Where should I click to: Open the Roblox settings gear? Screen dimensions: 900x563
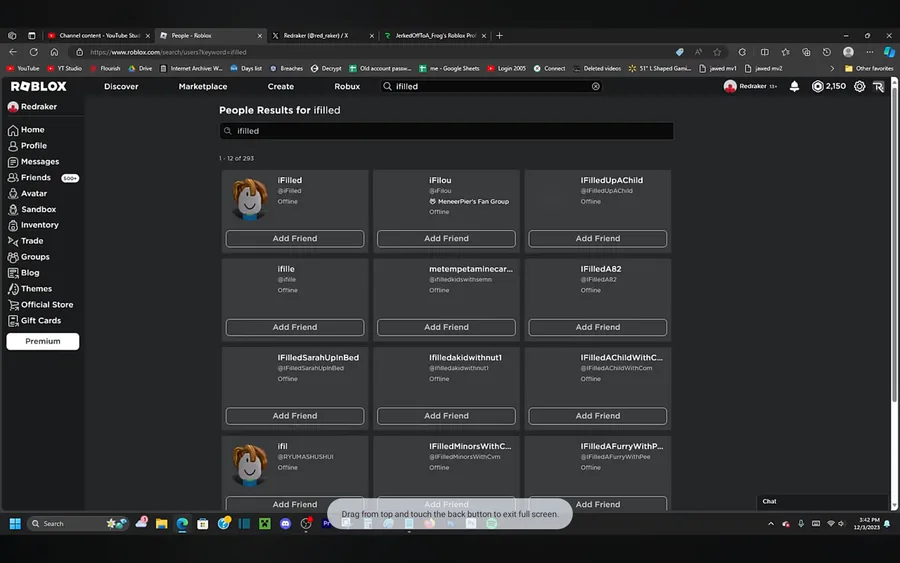click(859, 87)
